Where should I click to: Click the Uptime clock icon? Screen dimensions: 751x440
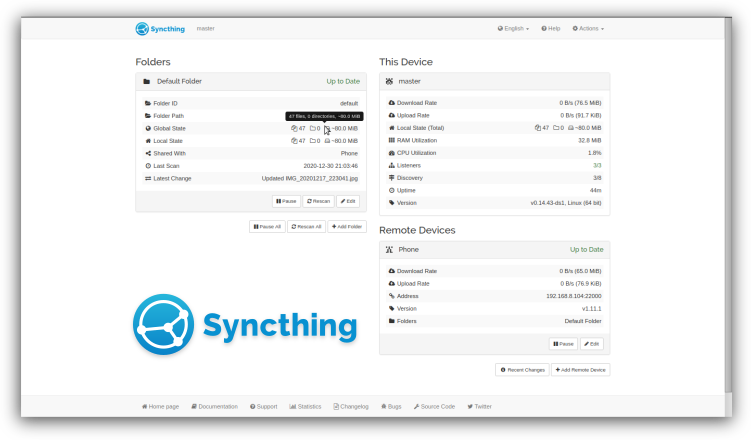pyautogui.click(x=391, y=190)
